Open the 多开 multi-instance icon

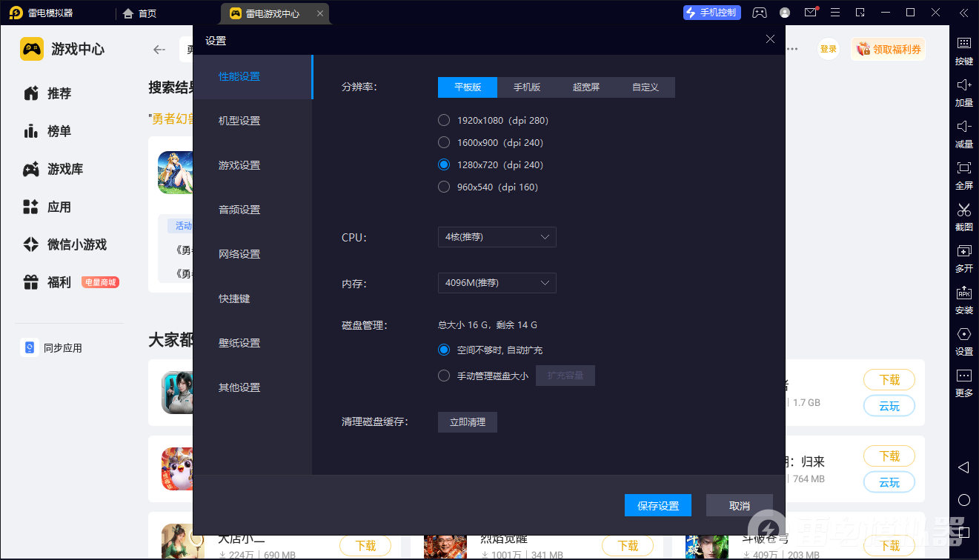(x=963, y=259)
